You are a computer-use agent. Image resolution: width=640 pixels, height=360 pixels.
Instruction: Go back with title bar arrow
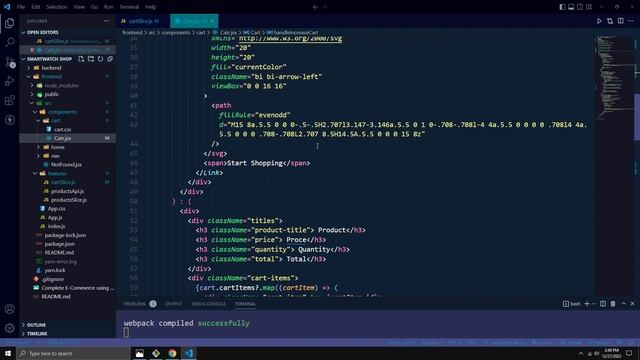315,7
